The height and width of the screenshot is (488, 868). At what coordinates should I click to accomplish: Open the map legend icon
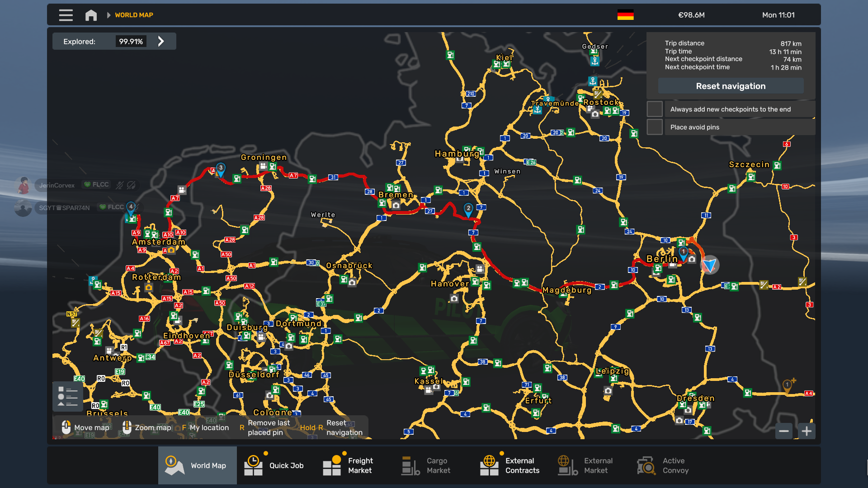tap(68, 396)
